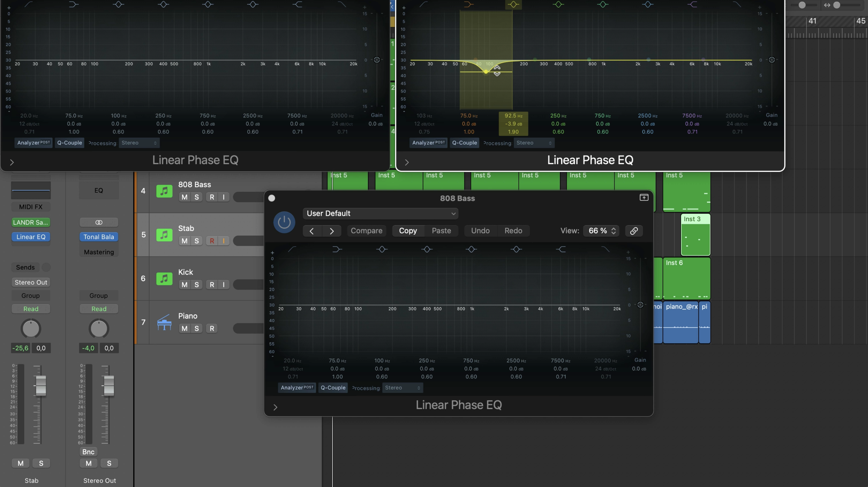Click the Kick track green instrument icon
This screenshot has height=487, width=868.
point(164,278)
